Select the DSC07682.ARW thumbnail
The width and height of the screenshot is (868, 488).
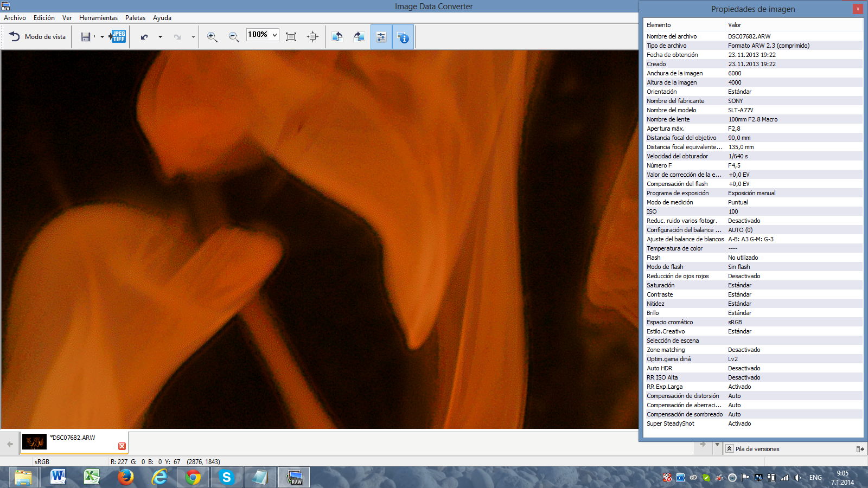[x=34, y=442]
